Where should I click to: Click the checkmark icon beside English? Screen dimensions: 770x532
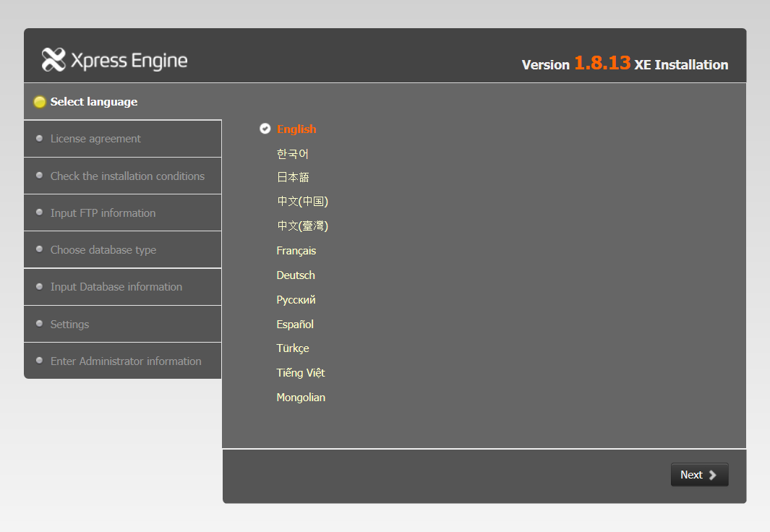coord(265,129)
